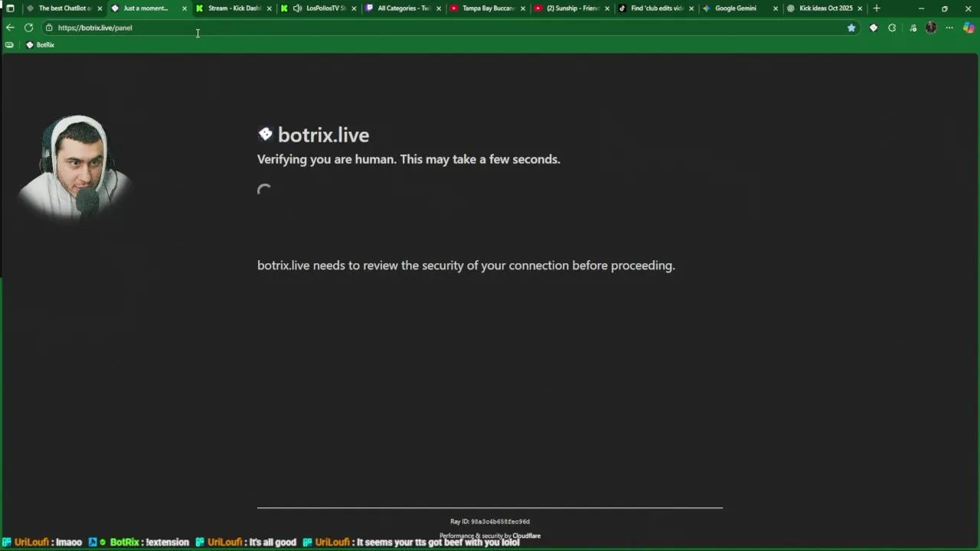Click the Ray ID text
980x551 pixels.
(490, 522)
